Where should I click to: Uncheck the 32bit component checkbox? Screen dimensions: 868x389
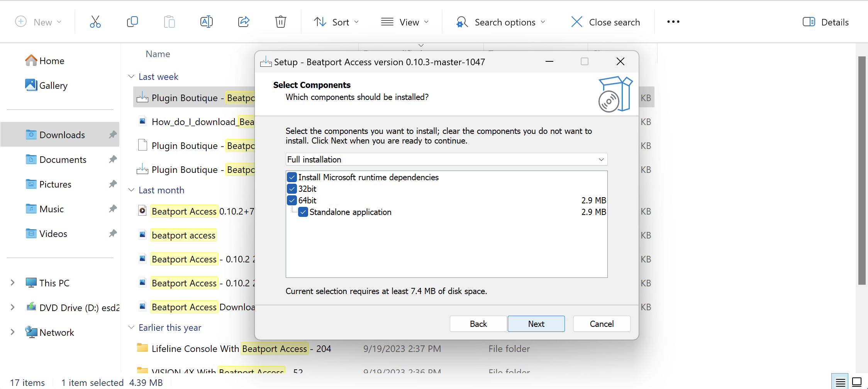292,189
